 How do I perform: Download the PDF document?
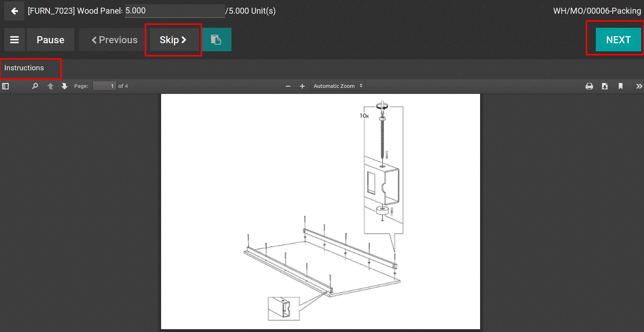click(605, 86)
